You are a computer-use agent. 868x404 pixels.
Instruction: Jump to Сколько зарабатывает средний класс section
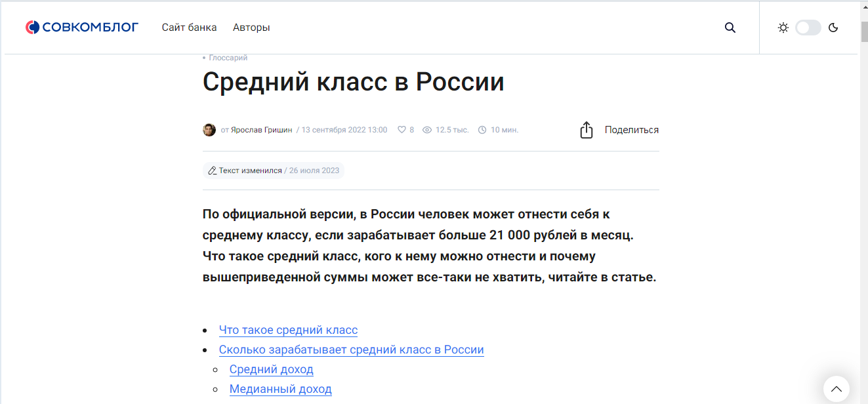coord(351,350)
